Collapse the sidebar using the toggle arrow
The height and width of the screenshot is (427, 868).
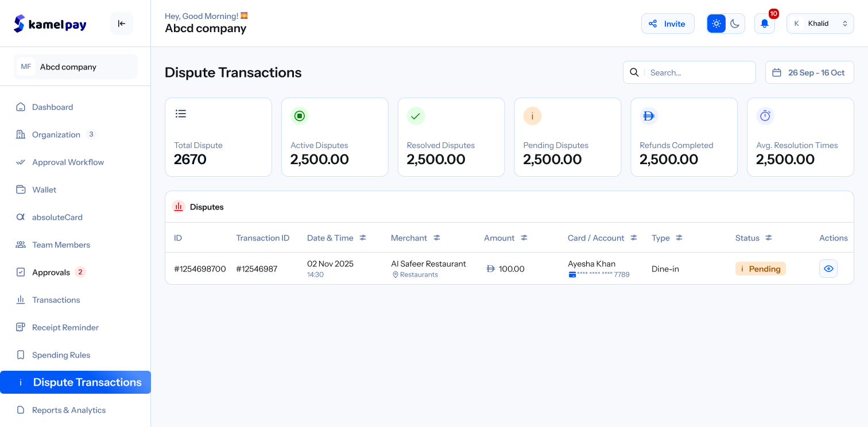121,24
